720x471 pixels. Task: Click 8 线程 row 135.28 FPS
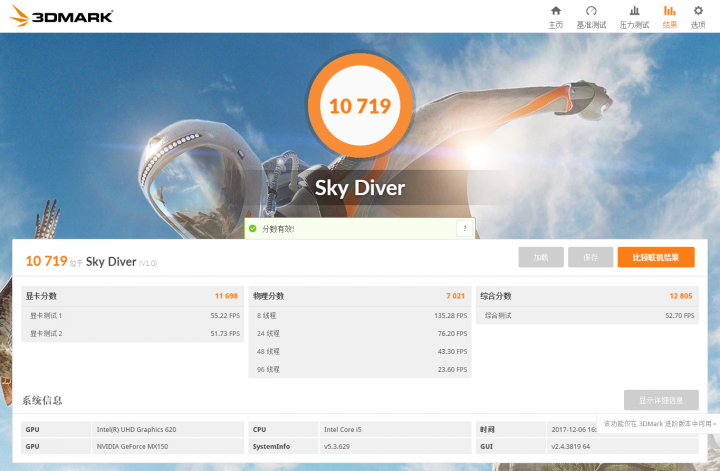click(360, 316)
